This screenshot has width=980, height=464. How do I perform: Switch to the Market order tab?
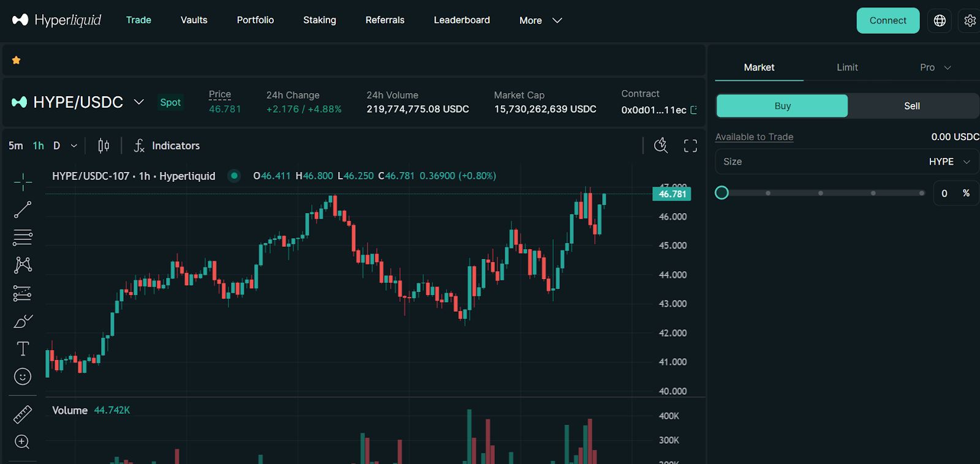(x=759, y=67)
